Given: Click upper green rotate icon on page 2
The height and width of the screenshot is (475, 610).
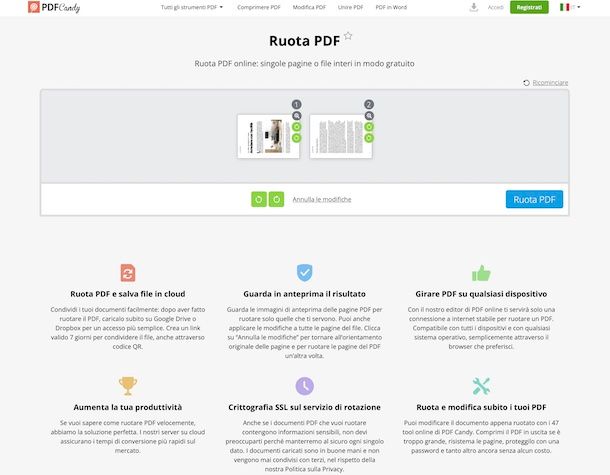Looking at the screenshot, I should (x=369, y=127).
